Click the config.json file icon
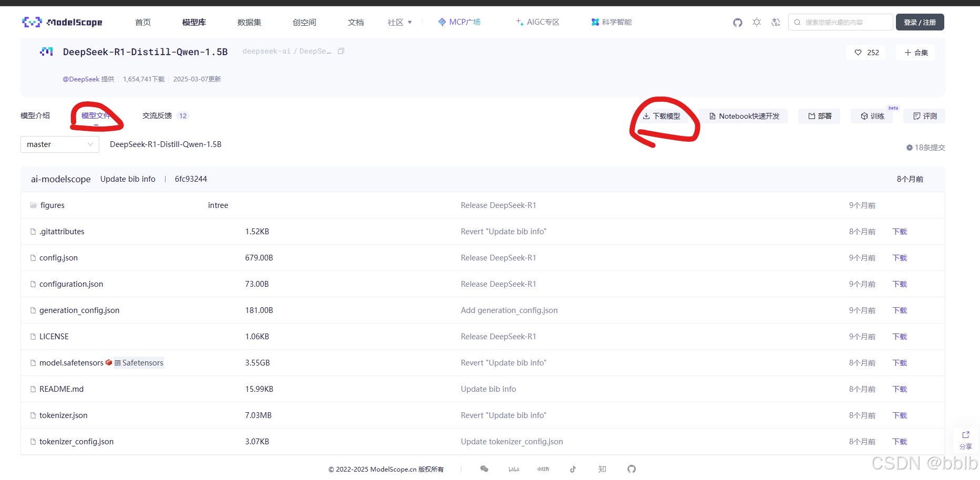This screenshot has height=480, width=980. (x=33, y=258)
